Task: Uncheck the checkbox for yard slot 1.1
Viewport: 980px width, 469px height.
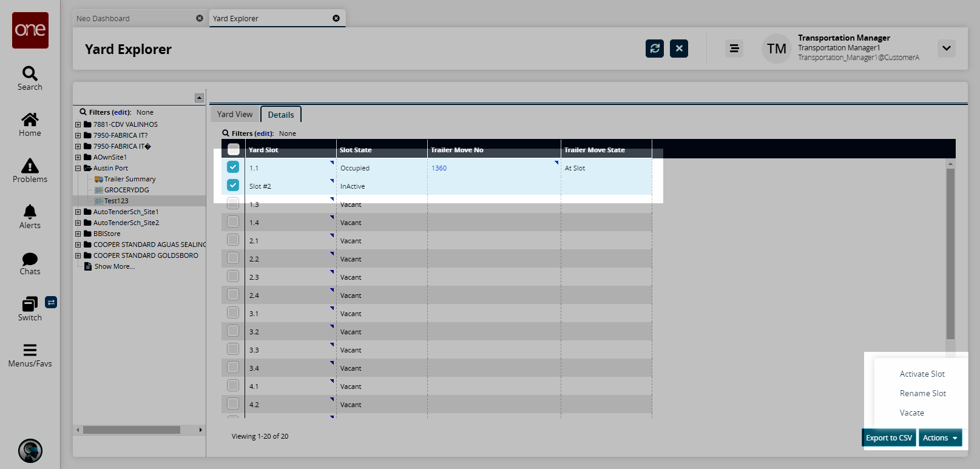Action: tap(233, 167)
